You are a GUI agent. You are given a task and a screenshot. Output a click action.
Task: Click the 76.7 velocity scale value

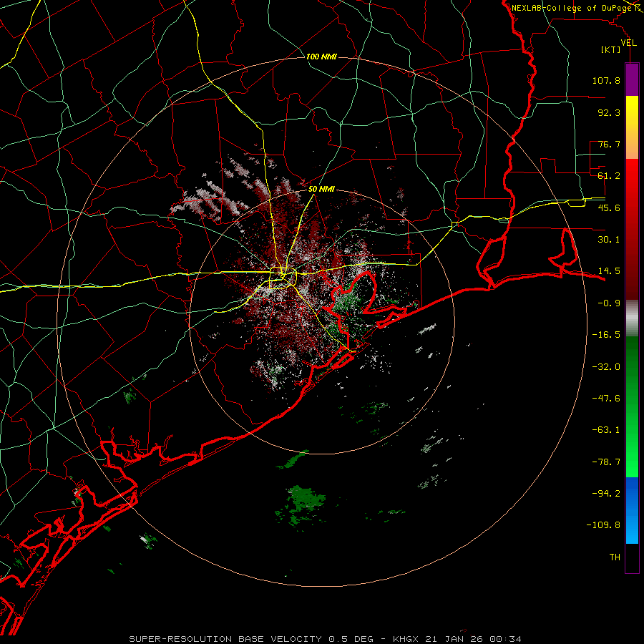coord(609,144)
